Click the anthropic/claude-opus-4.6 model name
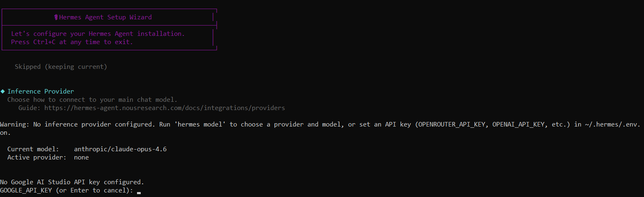The height and width of the screenshot is (197, 644). pos(120,149)
